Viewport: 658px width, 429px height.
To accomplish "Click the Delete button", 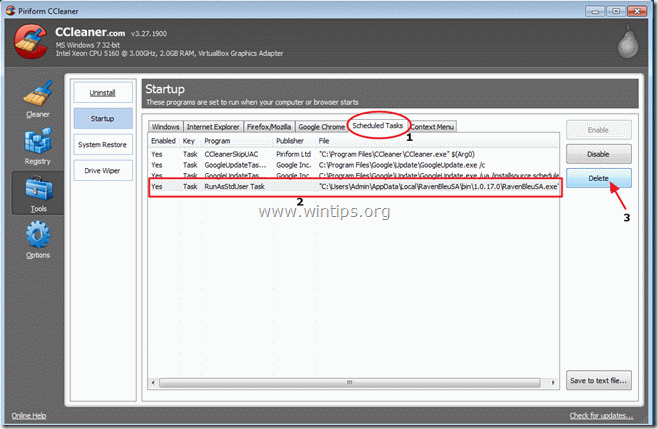I will pos(598,178).
